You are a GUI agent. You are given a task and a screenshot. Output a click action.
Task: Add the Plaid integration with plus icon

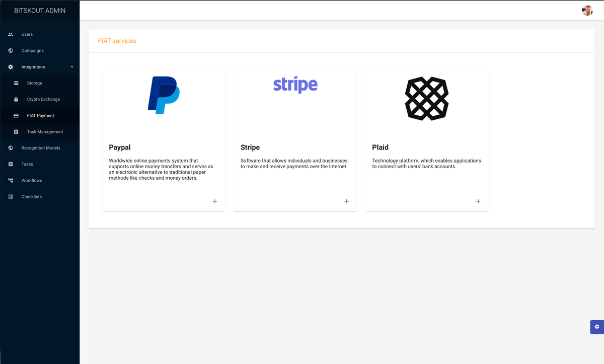click(x=478, y=201)
